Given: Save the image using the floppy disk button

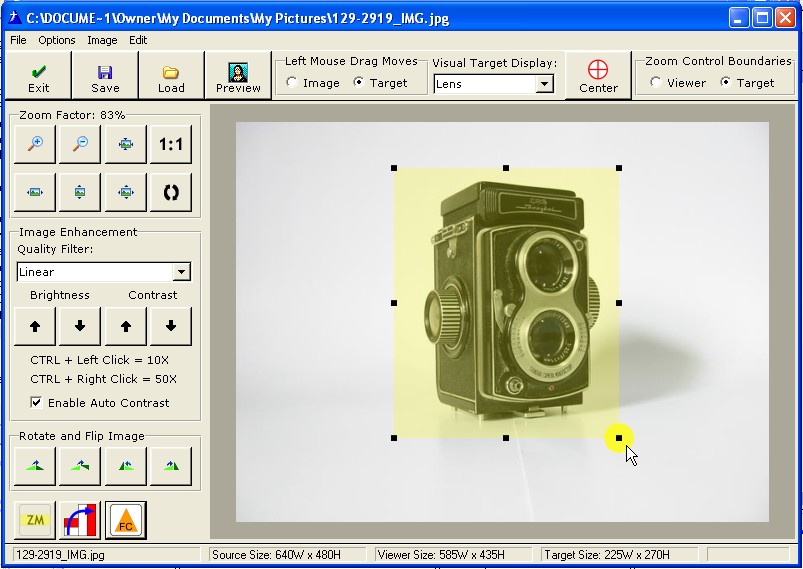Looking at the screenshot, I should tap(105, 75).
